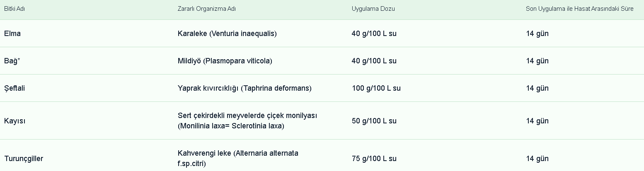Click the "14 gün" value in Turunçgiller row

point(537,159)
